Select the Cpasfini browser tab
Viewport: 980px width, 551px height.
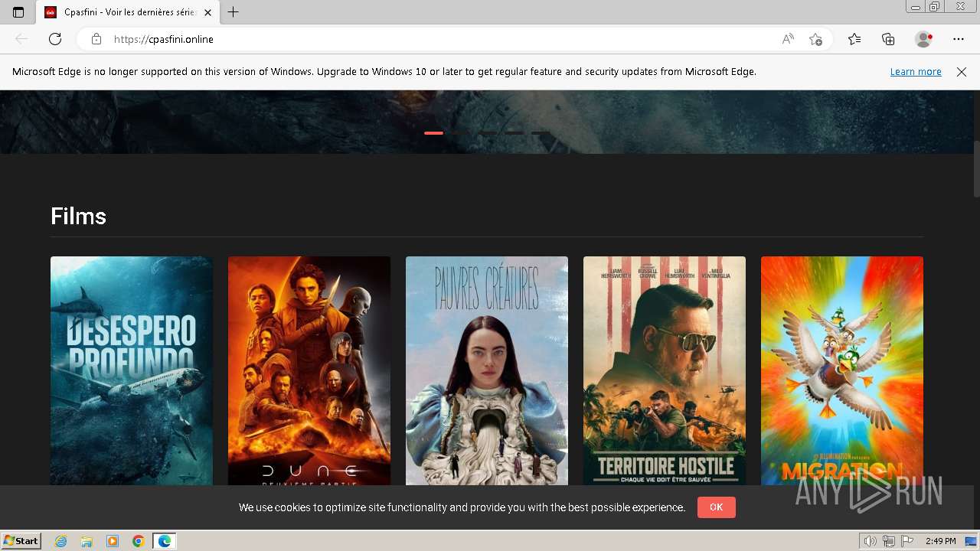click(128, 12)
